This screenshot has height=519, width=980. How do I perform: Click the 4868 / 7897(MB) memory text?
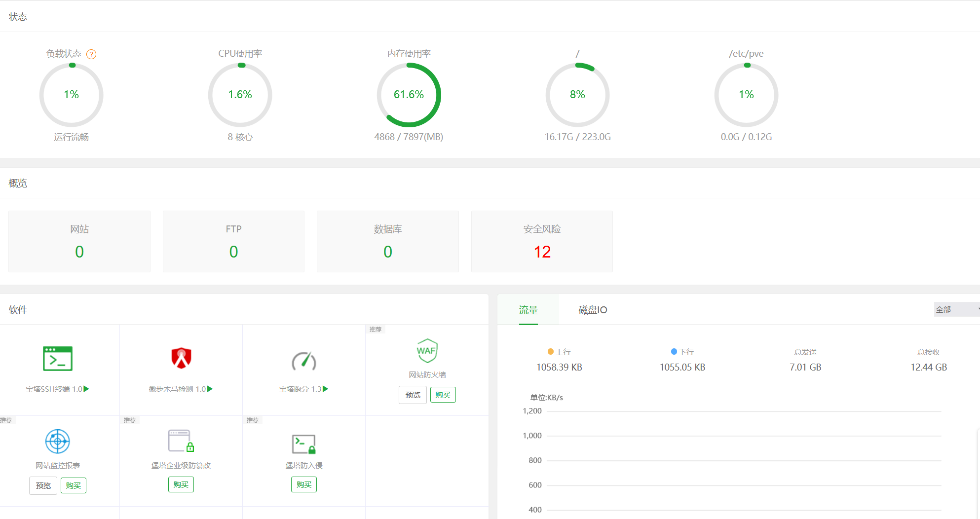(x=409, y=137)
